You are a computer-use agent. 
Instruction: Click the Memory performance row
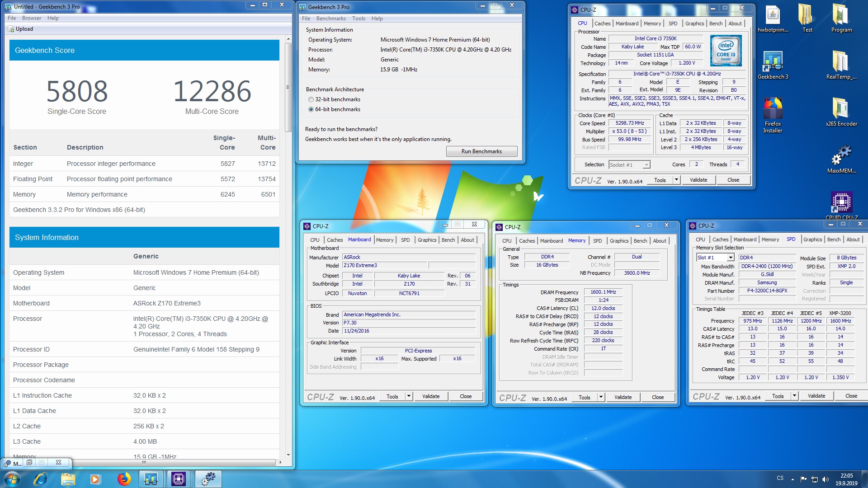pyautogui.click(x=144, y=194)
